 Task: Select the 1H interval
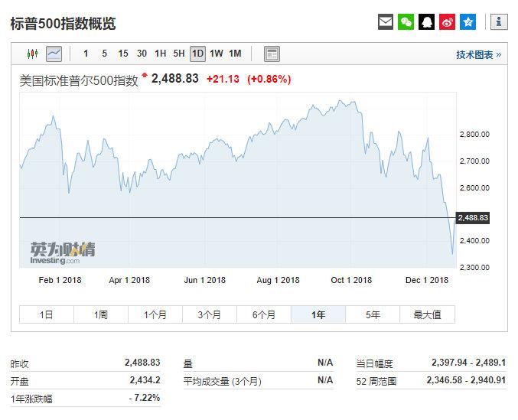[x=161, y=54]
